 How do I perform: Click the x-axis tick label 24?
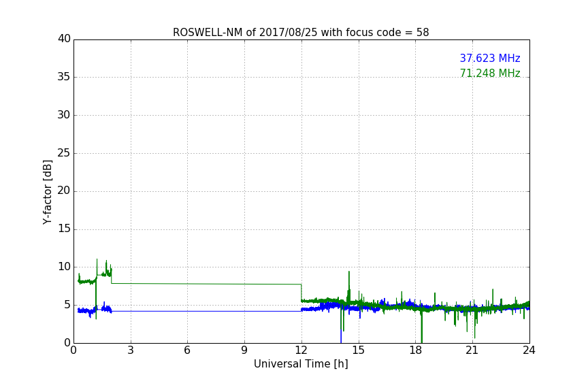point(529,350)
